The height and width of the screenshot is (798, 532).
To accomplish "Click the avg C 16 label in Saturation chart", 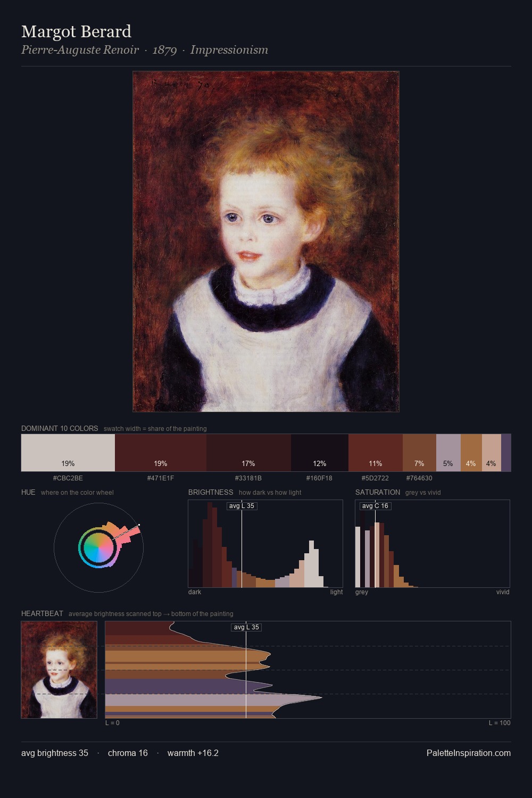I will tap(376, 506).
